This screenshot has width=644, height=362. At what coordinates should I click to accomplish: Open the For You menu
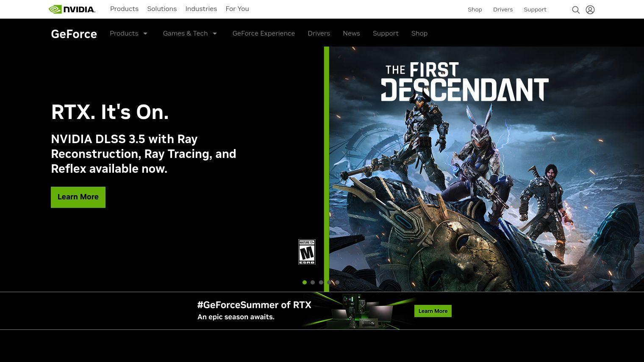(237, 9)
